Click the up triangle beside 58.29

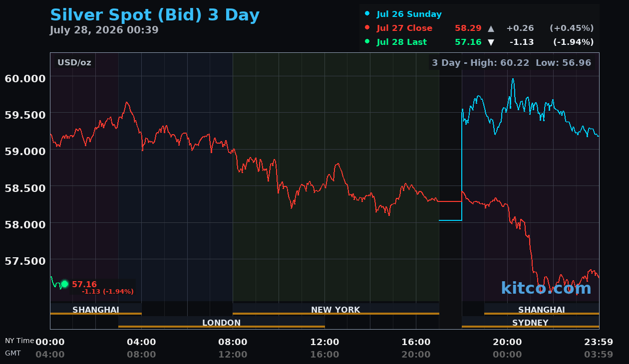[x=491, y=28]
